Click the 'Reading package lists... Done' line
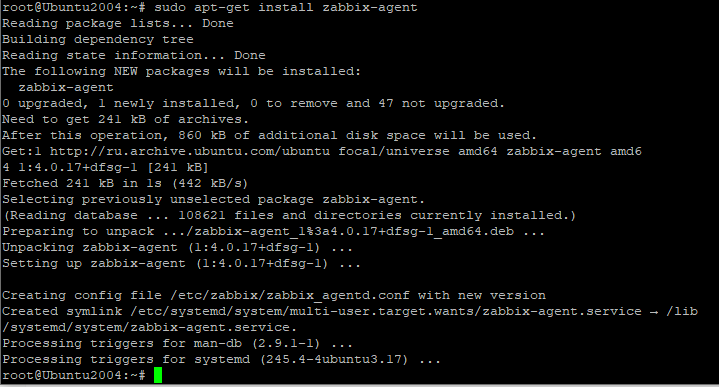The height and width of the screenshot is (387, 719). click(118, 24)
